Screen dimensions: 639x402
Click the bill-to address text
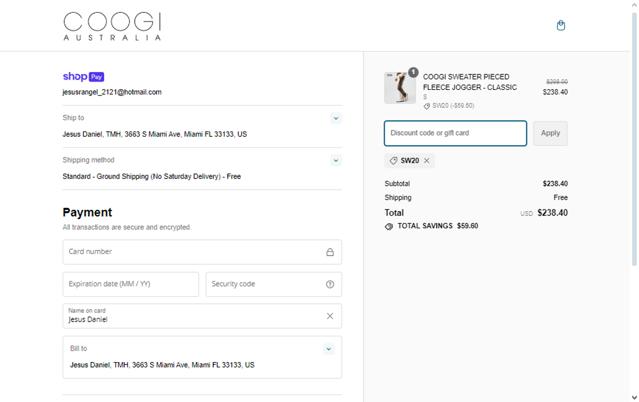point(162,365)
